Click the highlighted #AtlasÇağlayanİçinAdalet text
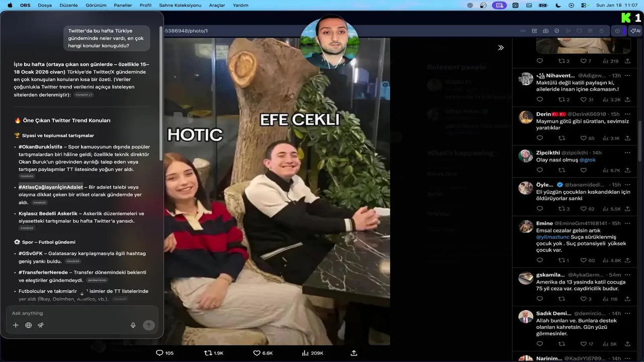 [51, 187]
